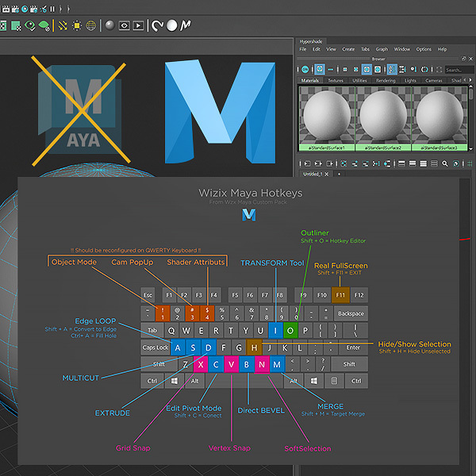Viewport: 476px width, 476px height.
Task: Open the Hypershade View menu
Action: click(331, 49)
